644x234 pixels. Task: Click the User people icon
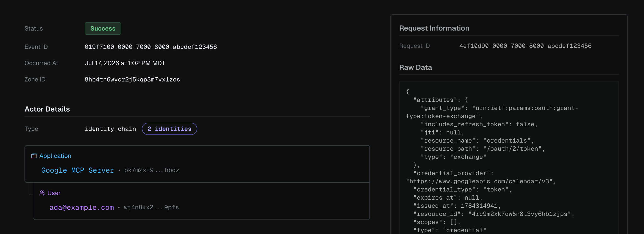pos(42,193)
